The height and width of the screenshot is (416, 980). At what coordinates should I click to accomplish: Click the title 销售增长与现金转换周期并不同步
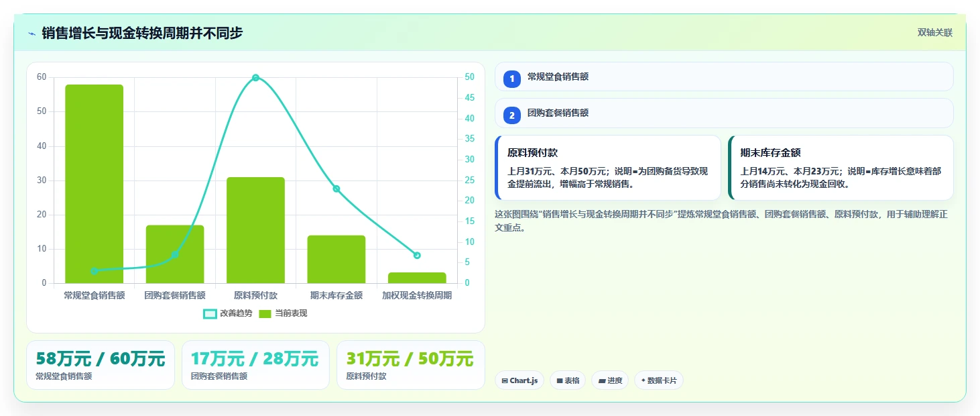142,33
